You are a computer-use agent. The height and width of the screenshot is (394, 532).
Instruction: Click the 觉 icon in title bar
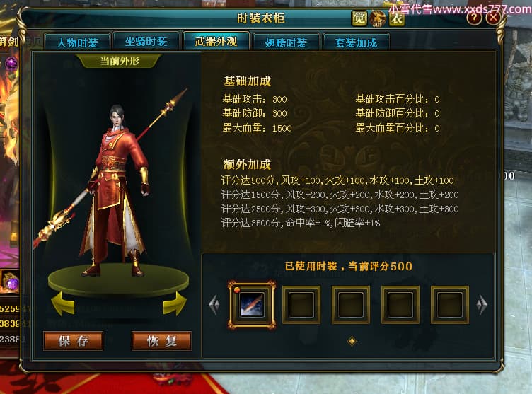click(359, 18)
